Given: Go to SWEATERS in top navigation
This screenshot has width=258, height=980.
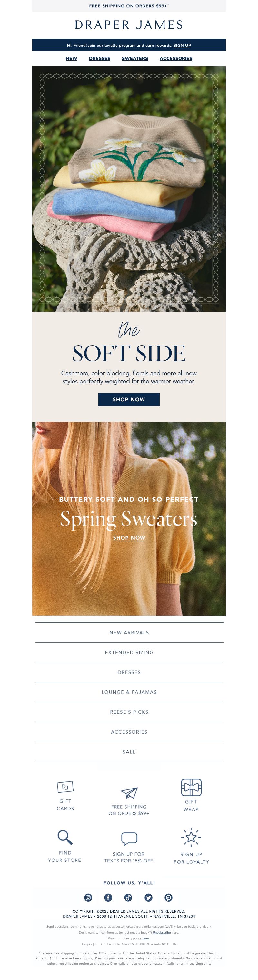Looking at the screenshot, I should pos(135,58).
